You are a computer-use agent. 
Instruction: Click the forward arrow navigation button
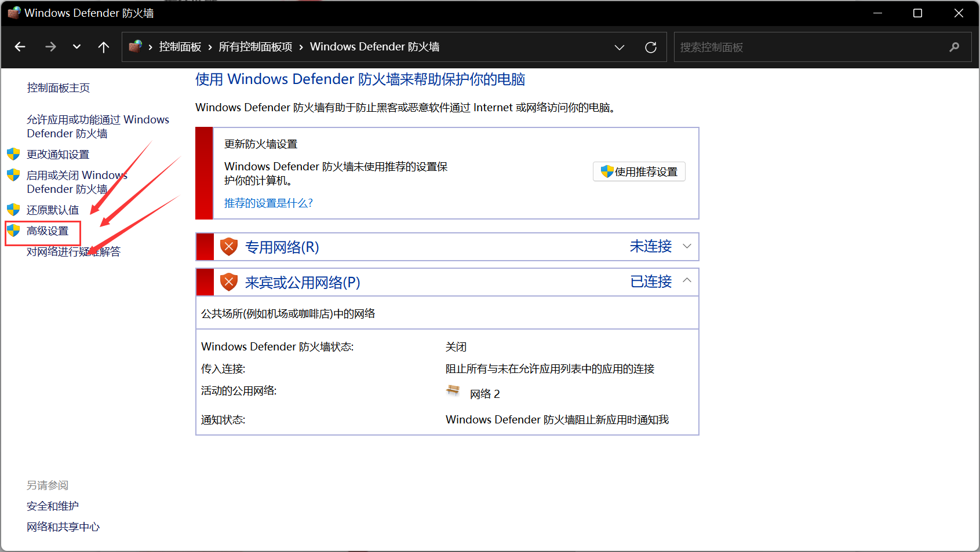coord(50,47)
